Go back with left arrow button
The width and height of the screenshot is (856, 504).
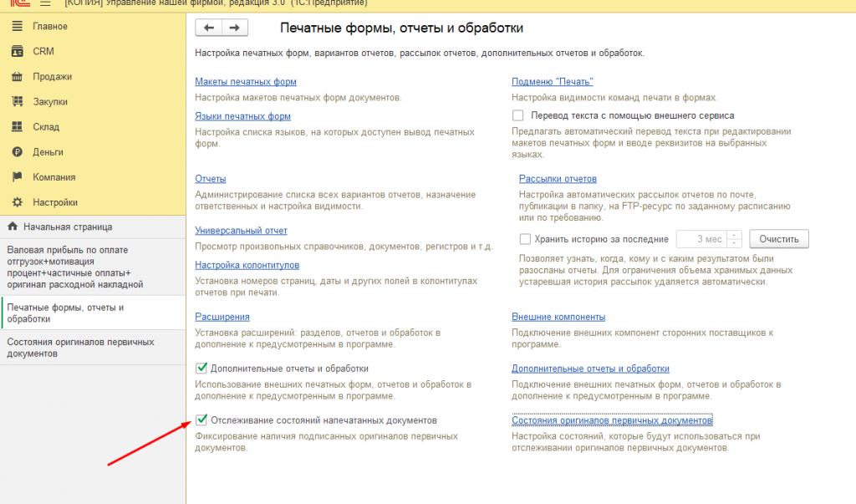(x=208, y=28)
